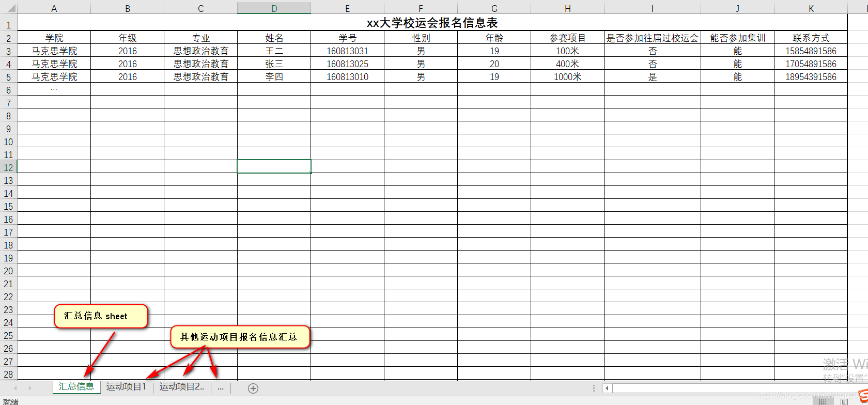Click header cell 学号
Image resolution: width=868 pixels, height=405 pixels.
(348, 38)
